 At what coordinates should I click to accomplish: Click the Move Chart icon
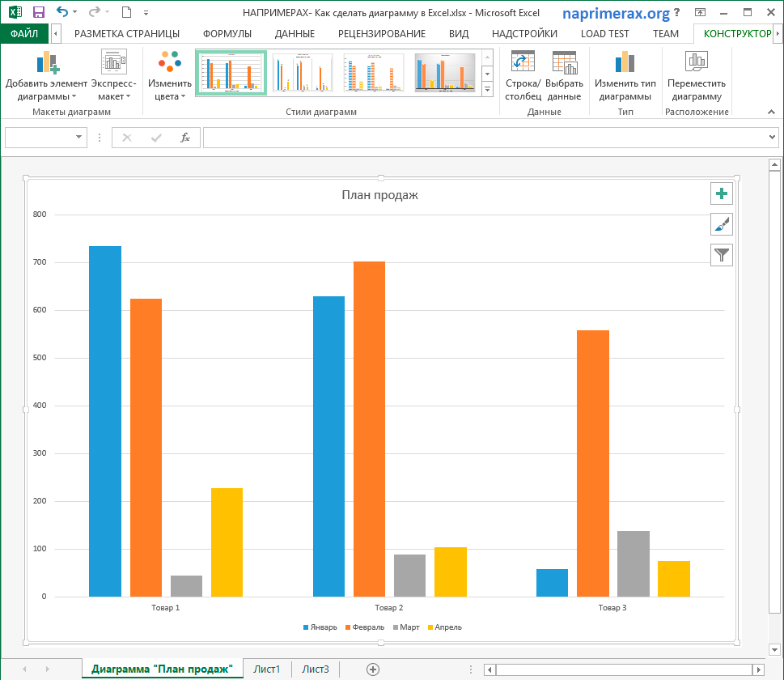(x=696, y=63)
